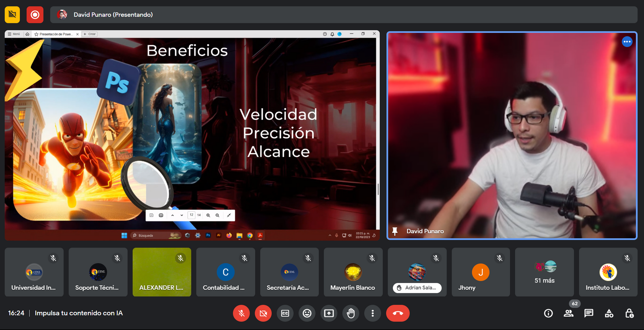
Task: Click the meeting title Impulsa tu contenido con IA
Action: coord(79,313)
